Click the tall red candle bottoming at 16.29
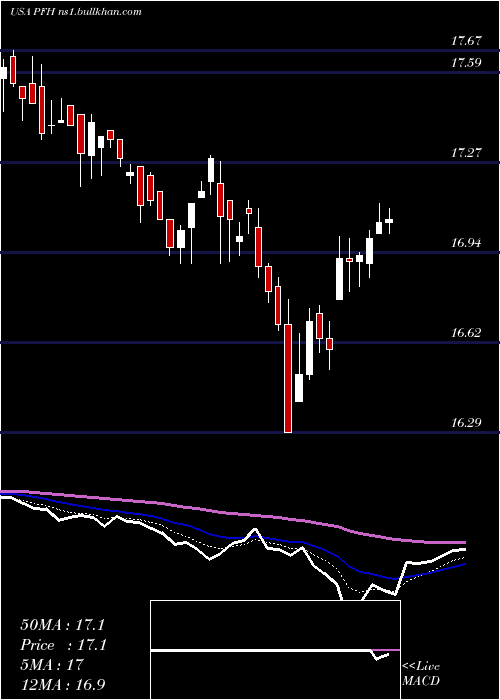This screenshot has width=500, height=700. [x=288, y=379]
